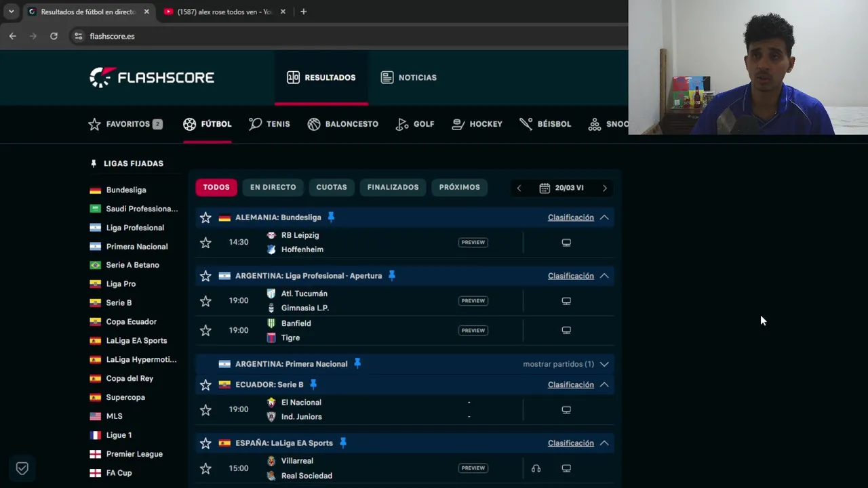Image resolution: width=868 pixels, height=488 pixels.
Task: Filter by Cuotas
Action: pos(332,187)
